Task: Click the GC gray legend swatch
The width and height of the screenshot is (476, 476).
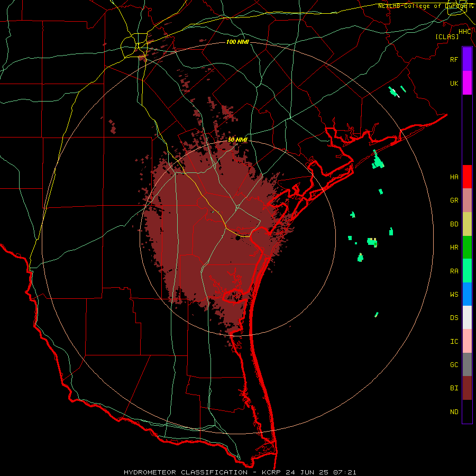Action: 467,364
